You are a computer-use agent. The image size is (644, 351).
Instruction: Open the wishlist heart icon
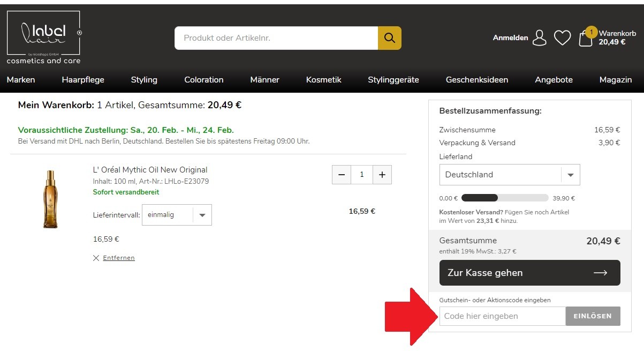[562, 38]
